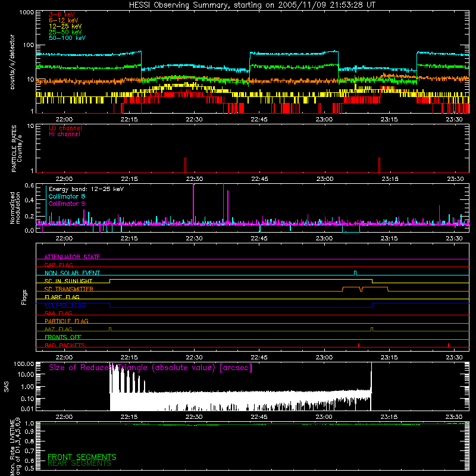
Task: Click the Normalized modulation axis label
Action: (x=15, y=208)
